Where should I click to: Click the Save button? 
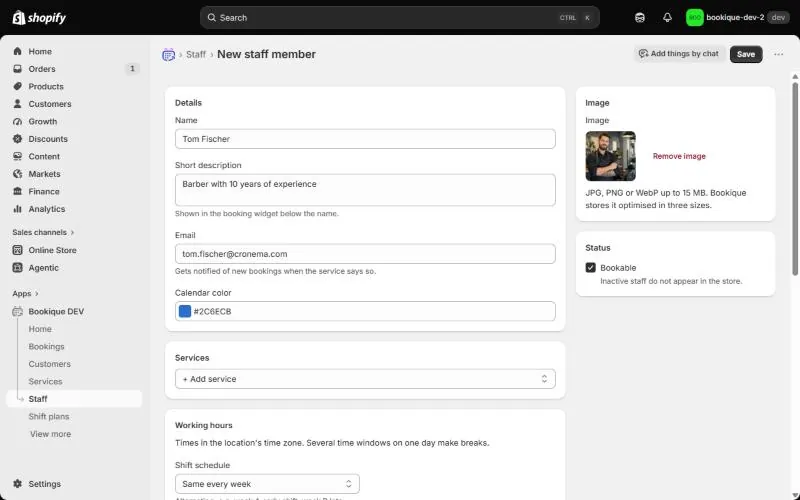[x=746, y=54]
